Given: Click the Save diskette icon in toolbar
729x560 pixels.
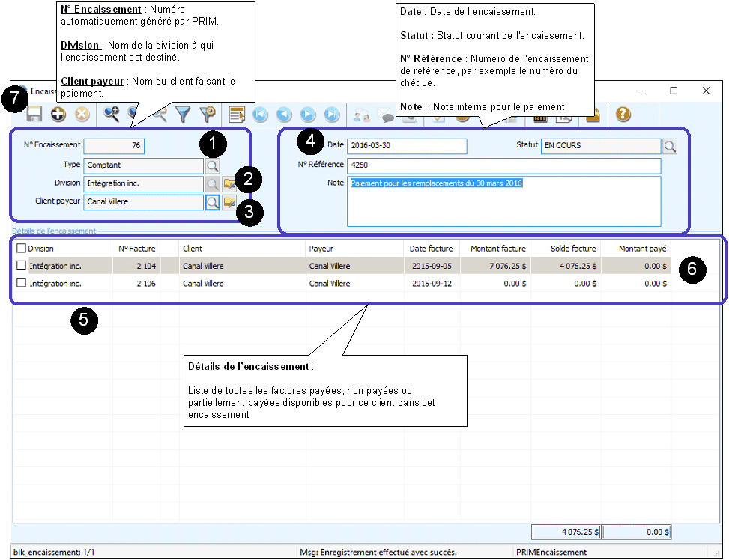Looking at the screenshot, I should click(34, 115).
